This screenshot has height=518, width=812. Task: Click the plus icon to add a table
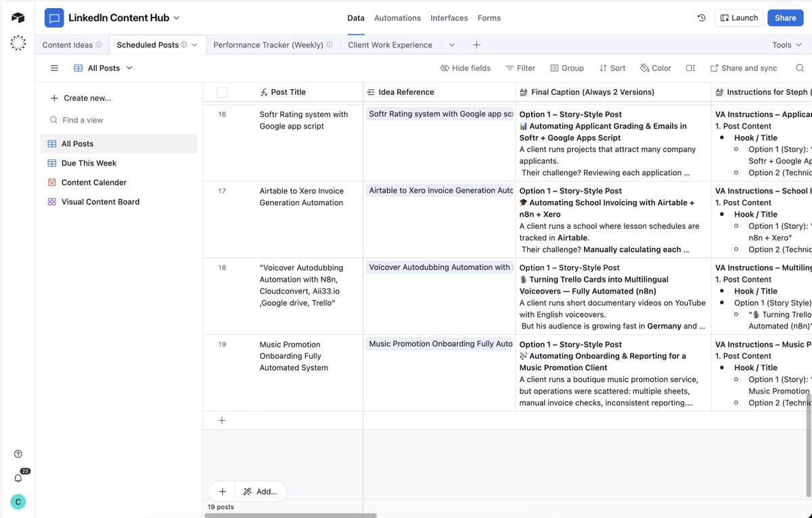click(476, 45)
